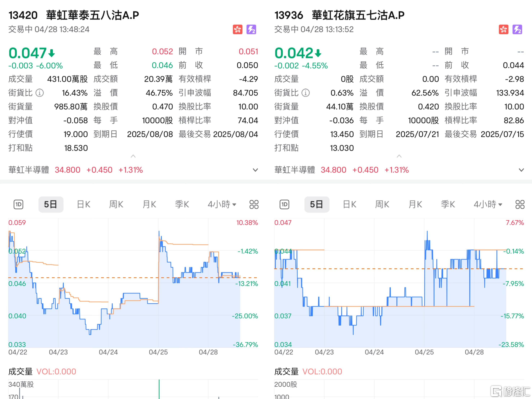Image resolution: width=532 pixels, height=399 pixels.
Task: Tap the 18.530 breakeven value
Action: pos(76,148)
